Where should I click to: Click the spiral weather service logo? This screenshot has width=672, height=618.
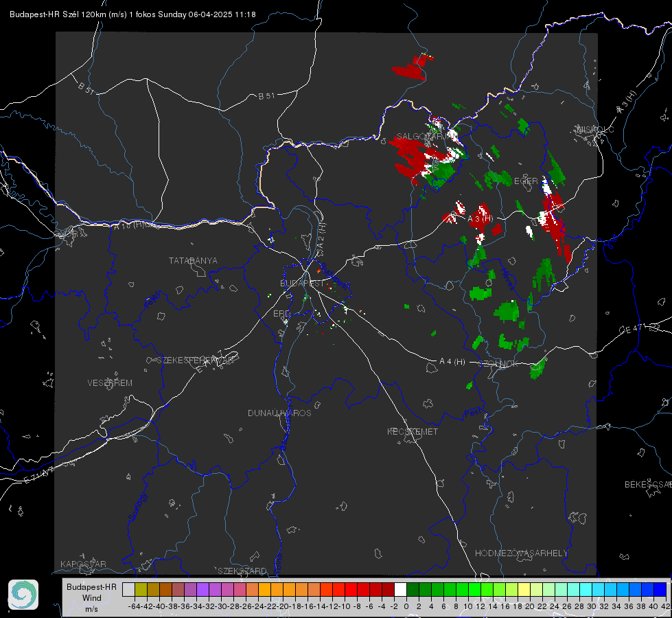[x=23, y=595]
